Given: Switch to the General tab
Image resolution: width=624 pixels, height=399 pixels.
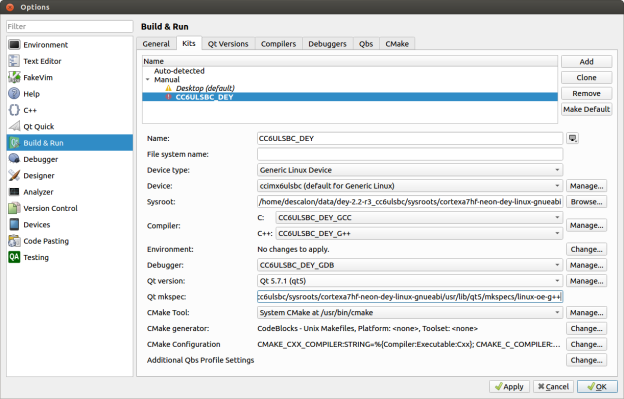Looking at the screenshot, I should 156,44.
